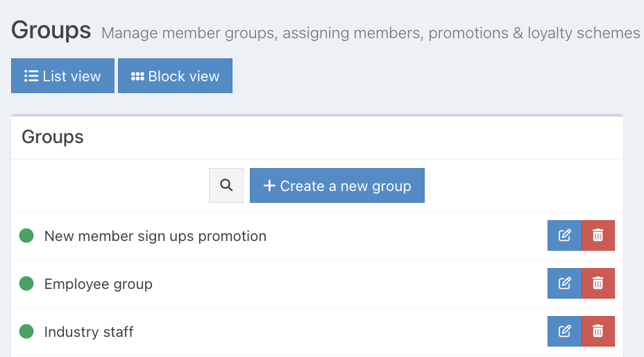644x357 pixels.
Task: Click the Groups page heading
Action: [51, 31]
